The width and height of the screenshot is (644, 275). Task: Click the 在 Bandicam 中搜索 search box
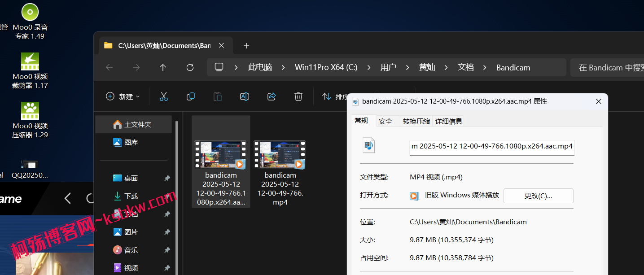point(607,67)
